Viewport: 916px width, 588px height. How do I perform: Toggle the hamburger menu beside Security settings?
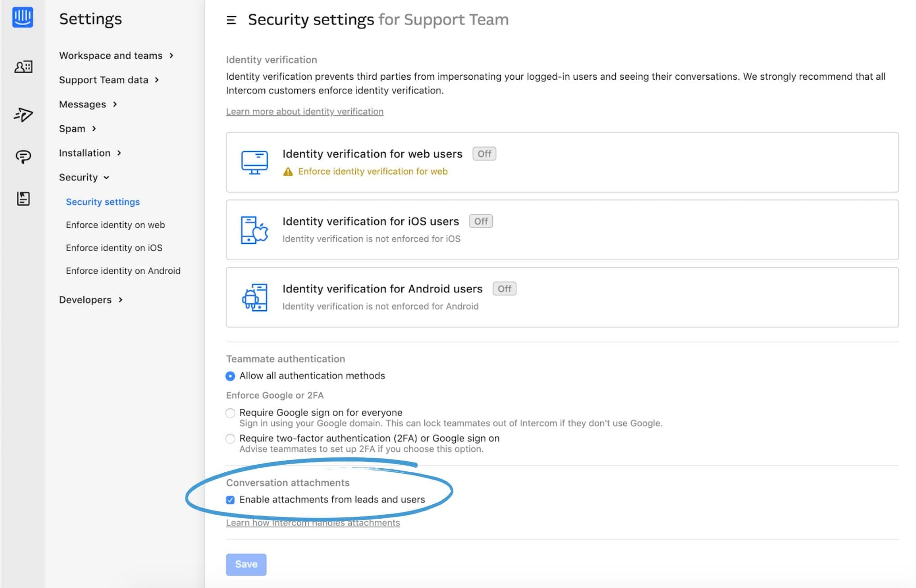click(x=231, y=20)
